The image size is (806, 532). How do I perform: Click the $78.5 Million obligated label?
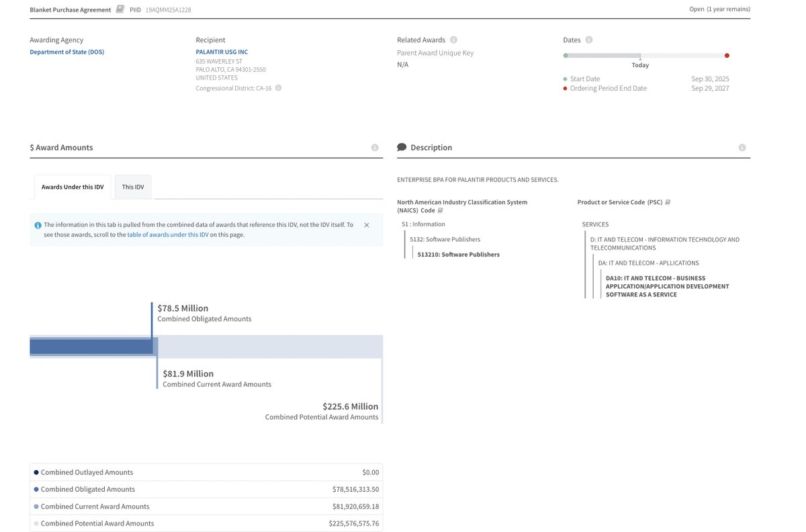(183, 308)
